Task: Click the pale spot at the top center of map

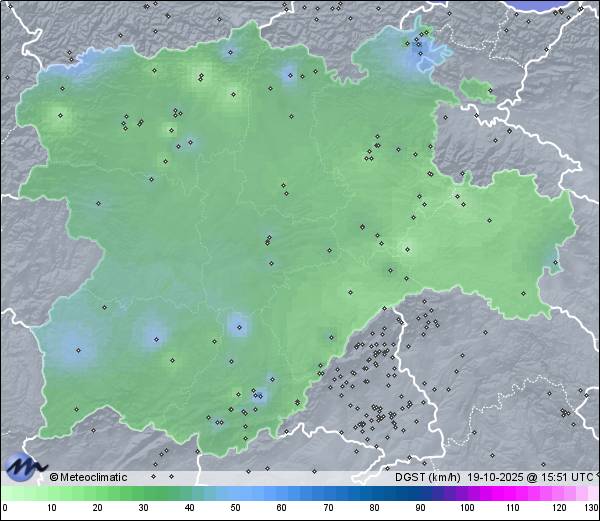Action: 204,75
